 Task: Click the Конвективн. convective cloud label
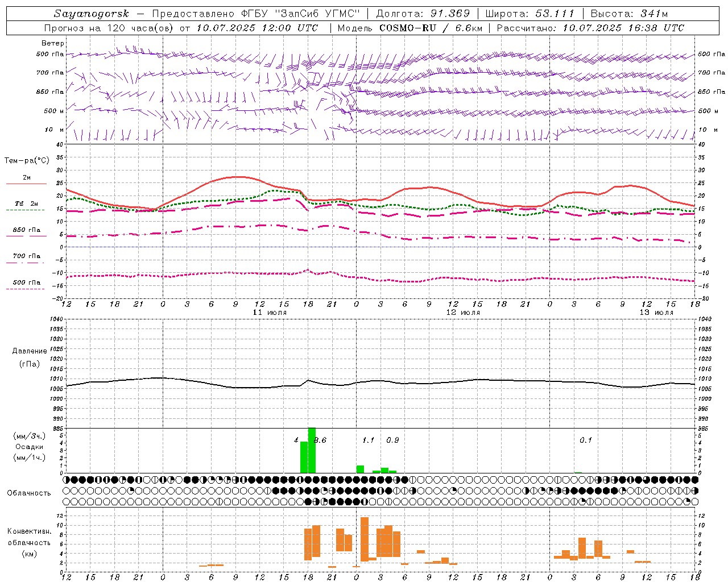[x=30, y=531]
